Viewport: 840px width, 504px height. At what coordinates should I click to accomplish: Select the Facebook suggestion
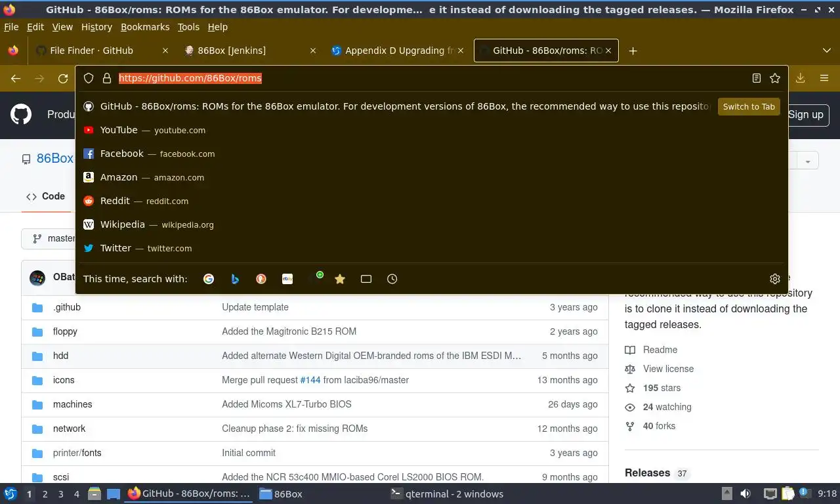[432, 154]
